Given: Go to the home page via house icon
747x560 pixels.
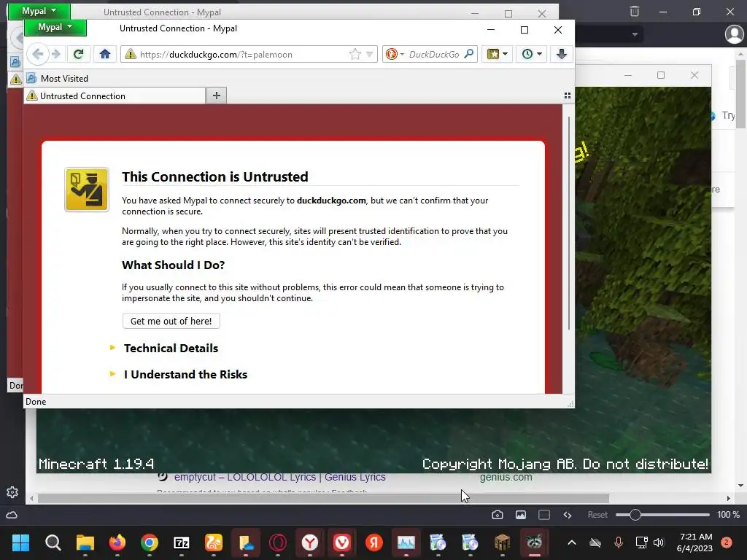Looking at the screenshot, I should click(105, 54).
